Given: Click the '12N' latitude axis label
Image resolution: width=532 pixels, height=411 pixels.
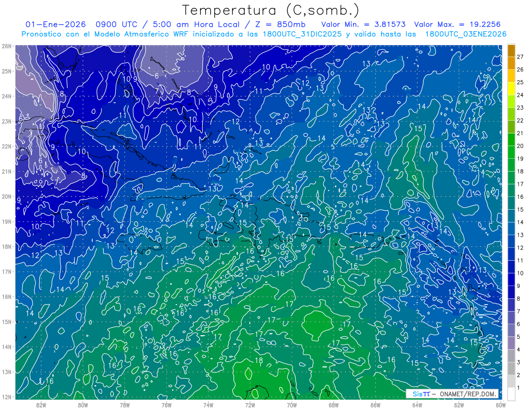Looking at the screenshot, I should 6,397.
